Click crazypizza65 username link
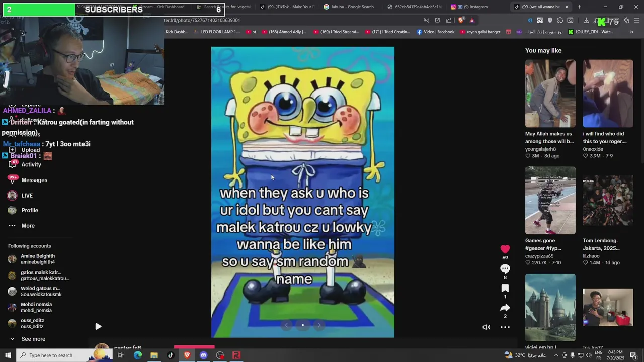 [539, 256]
